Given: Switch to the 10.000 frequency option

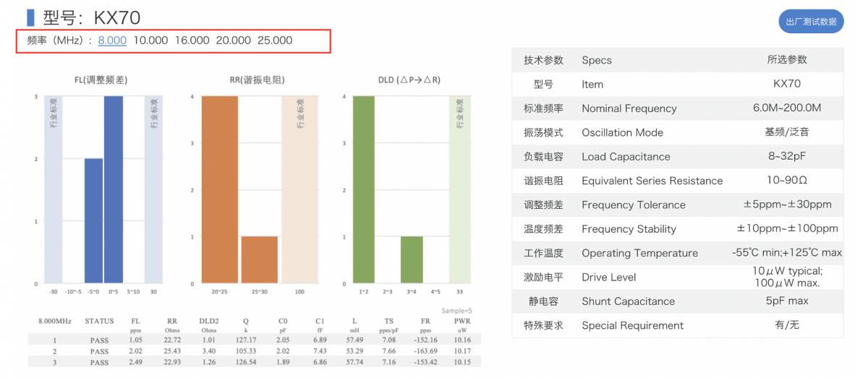Looking at the screenshot, I should pos(150,40).
